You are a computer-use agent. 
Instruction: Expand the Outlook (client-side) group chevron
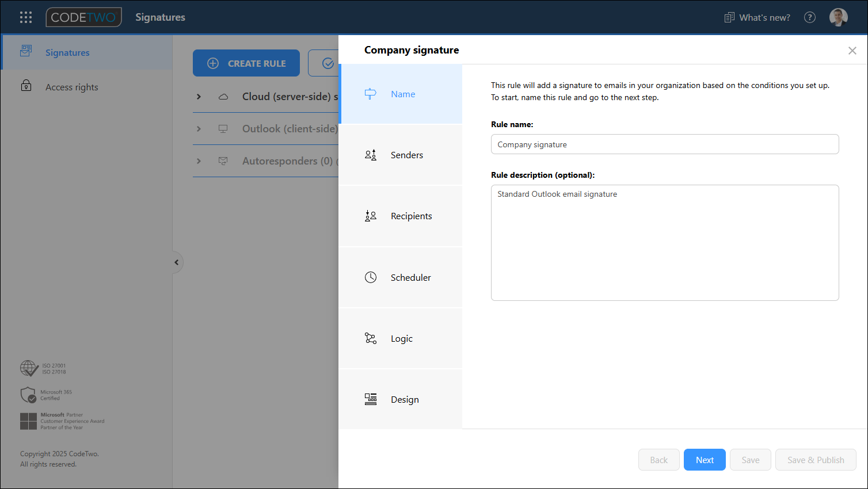pyautogui.click(x=199, y=129)
